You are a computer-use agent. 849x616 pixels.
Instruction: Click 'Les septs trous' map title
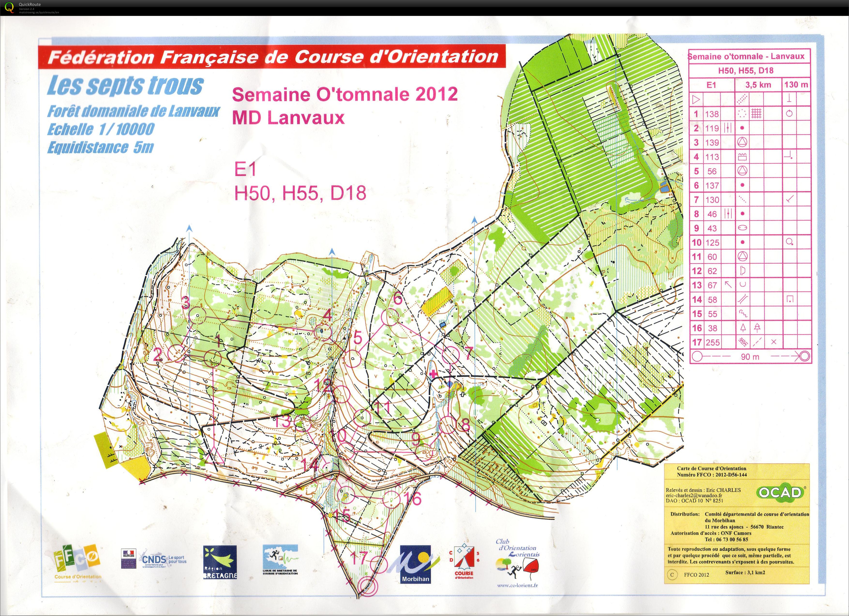[125, 85]
